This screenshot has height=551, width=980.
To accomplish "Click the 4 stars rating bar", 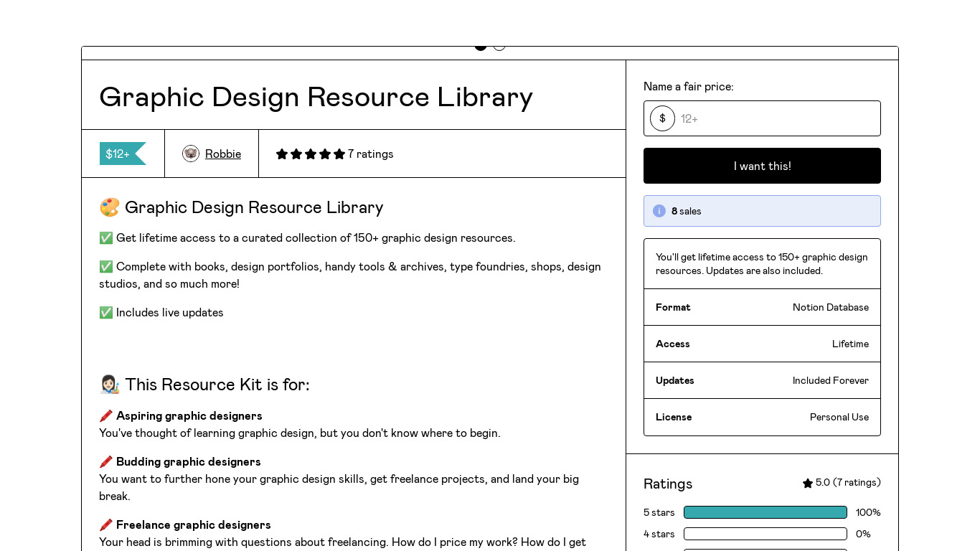I will tap(765, 534).
